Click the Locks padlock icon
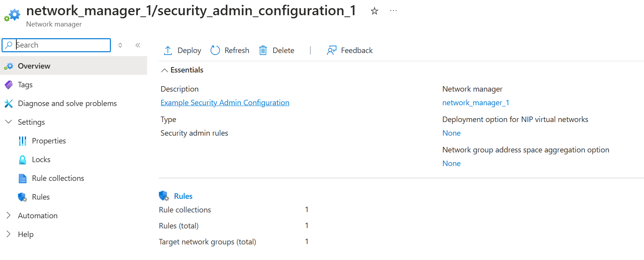This screenshot has width=644, height=260. (x=23, y=159)
